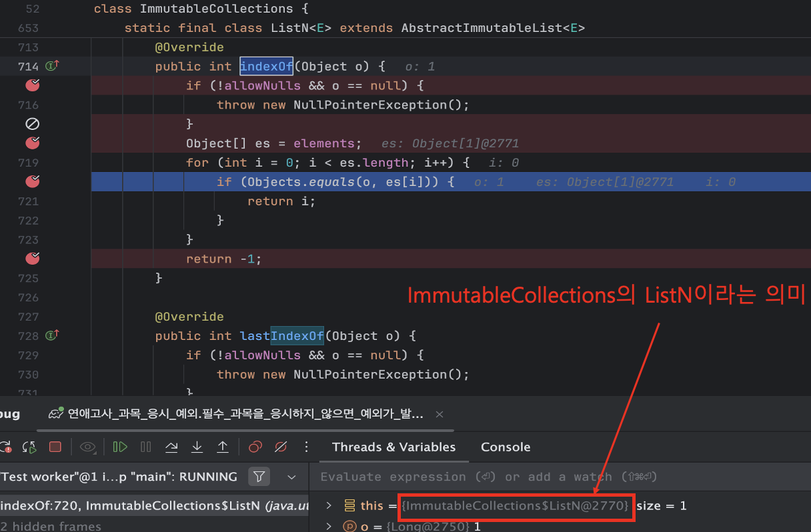Click the override gutter icon at line 728
The height and width of the screenshot is (532, 811).
[x=52, y=335]
